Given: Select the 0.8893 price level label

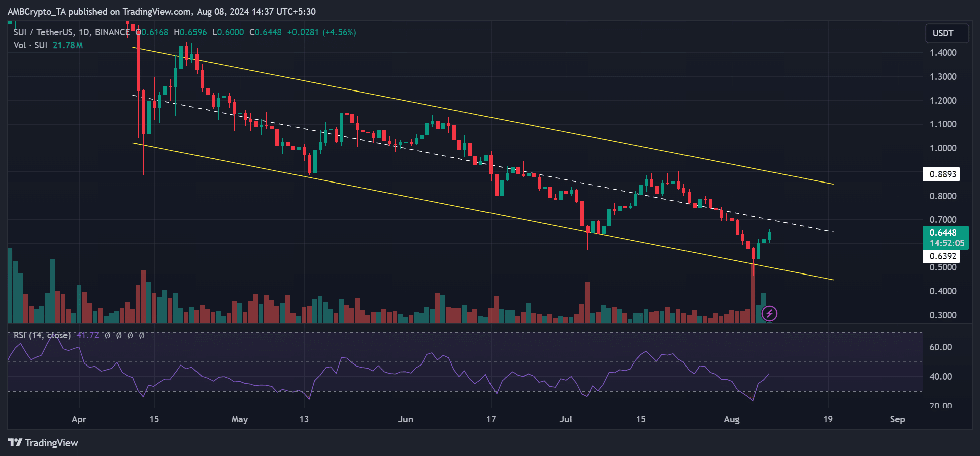Looking at the screenshot, I should click(942, 174).
